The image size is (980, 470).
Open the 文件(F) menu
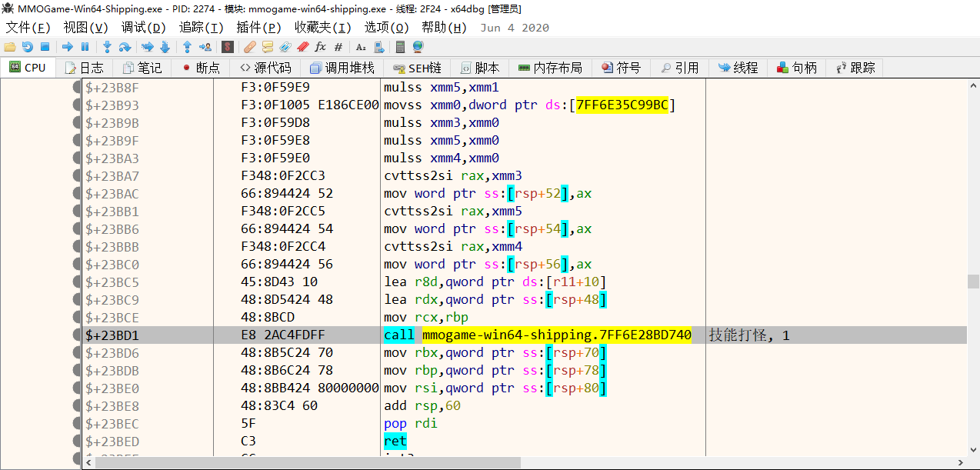coord(28,28)
